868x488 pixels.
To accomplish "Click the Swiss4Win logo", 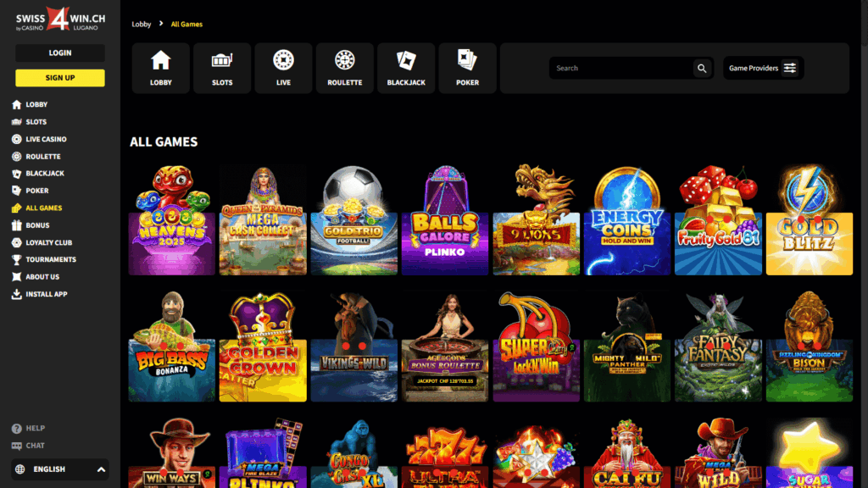I will coord(60,19).
